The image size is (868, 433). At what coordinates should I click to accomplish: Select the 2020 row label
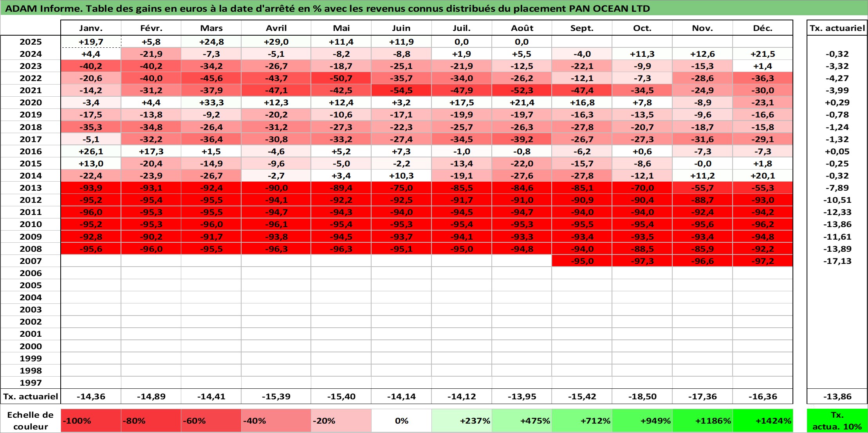(x=31, y=103)
